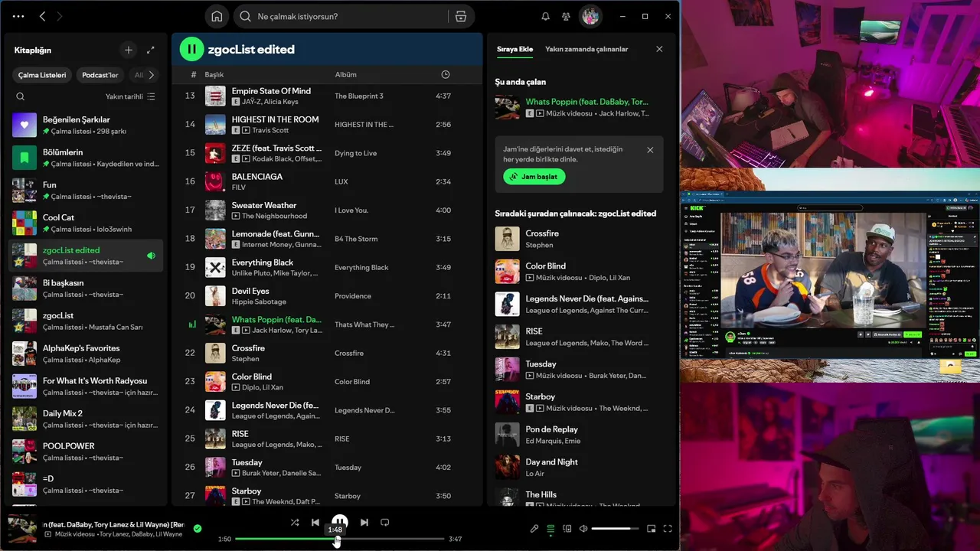980x551 pixels.
Task: Open the Cool Cat playlist
Action: (x=86, y=223)
